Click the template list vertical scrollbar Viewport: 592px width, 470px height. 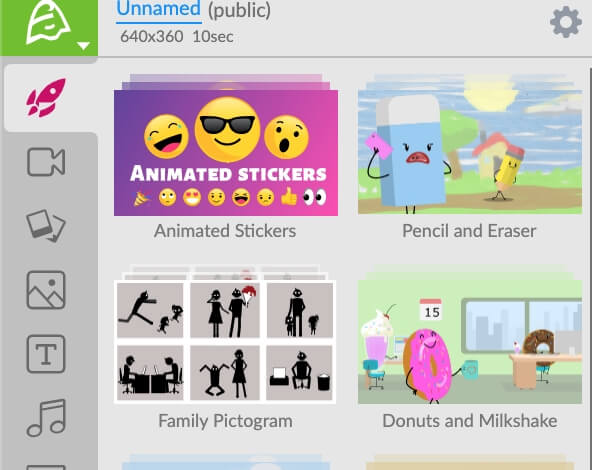(590, 269)
